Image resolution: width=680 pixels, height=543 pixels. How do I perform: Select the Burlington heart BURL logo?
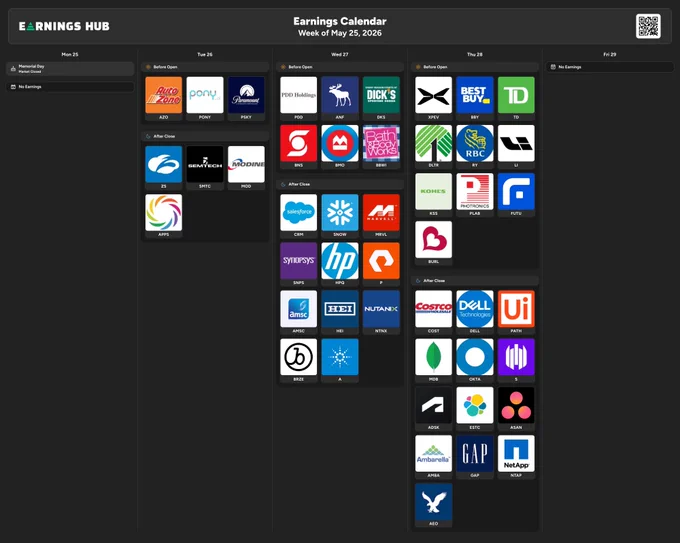click(433, 239)
